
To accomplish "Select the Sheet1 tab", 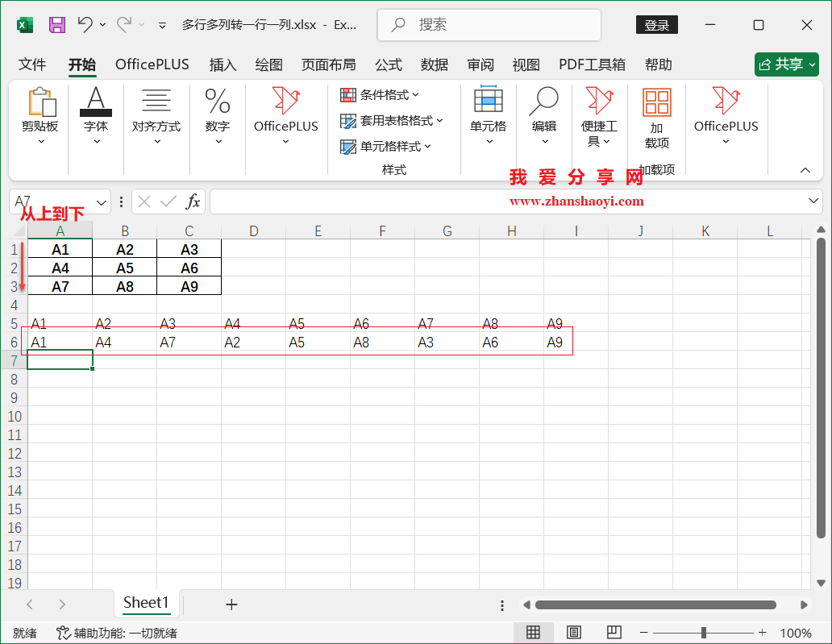I will 147,603.
